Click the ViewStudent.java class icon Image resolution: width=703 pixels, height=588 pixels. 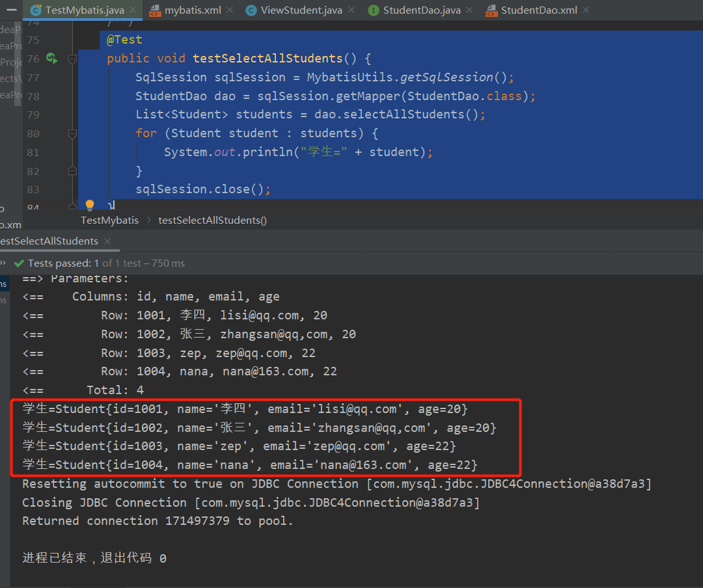click(251, 10)
